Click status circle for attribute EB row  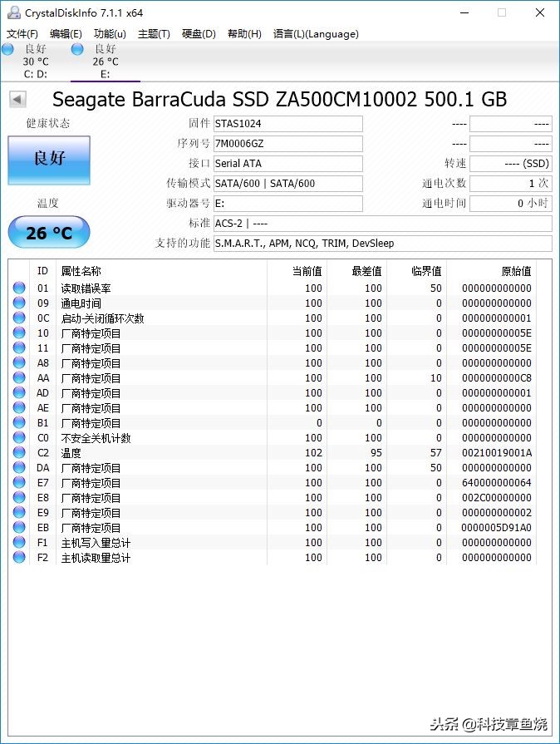tap(19, 527)
